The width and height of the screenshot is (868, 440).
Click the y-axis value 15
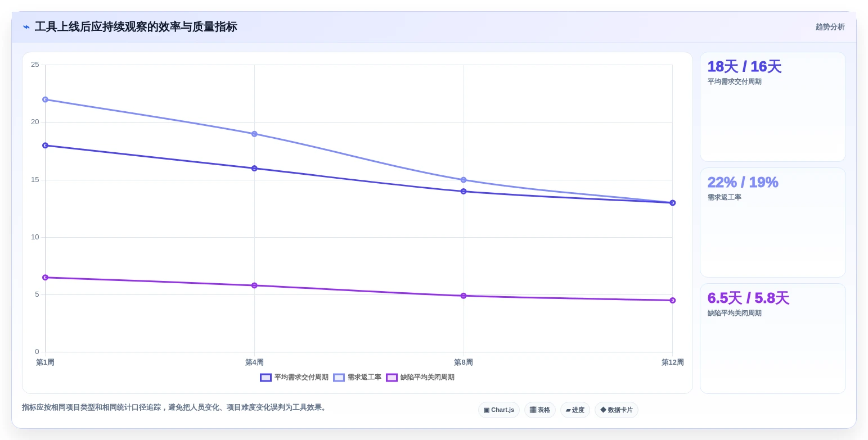pos(35,180)
